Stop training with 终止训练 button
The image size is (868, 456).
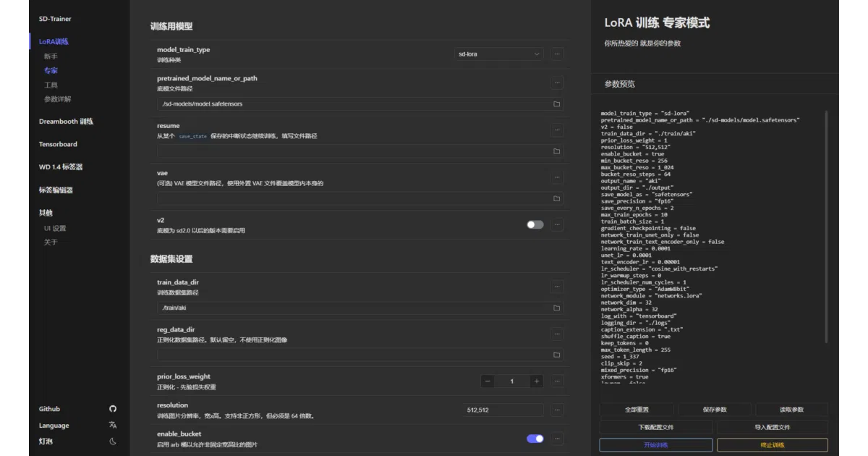(x=771, y=445)
